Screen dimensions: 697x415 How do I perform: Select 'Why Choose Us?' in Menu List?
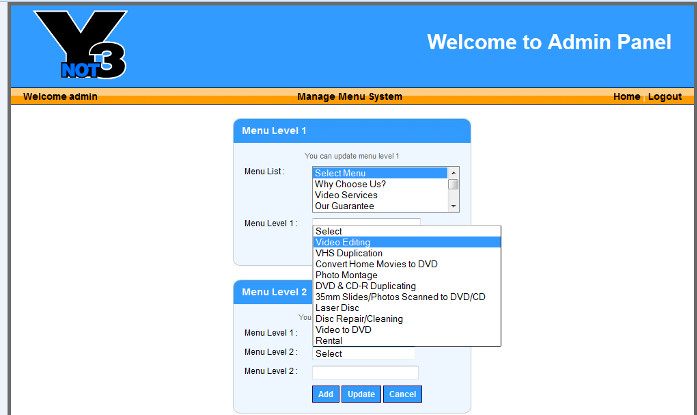point(350,184)
